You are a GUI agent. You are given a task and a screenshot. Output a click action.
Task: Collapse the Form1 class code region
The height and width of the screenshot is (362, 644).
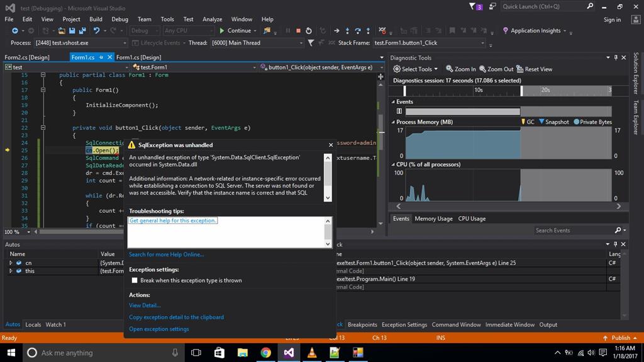(43, 75)
